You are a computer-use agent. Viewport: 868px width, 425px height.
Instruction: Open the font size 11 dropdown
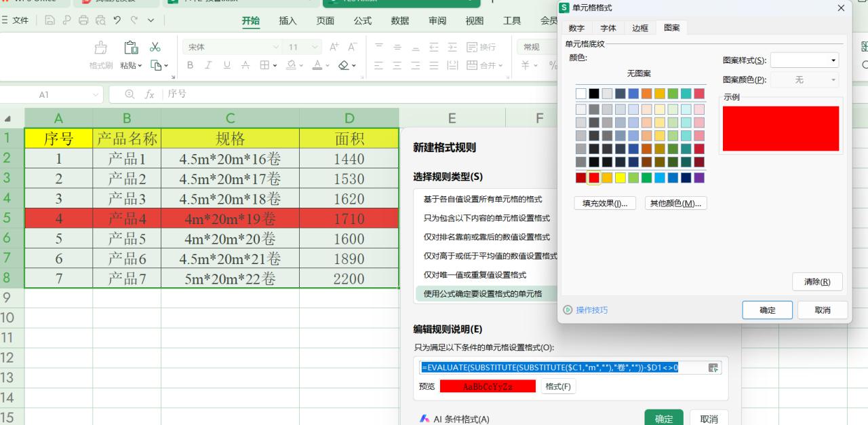(314, 47)
